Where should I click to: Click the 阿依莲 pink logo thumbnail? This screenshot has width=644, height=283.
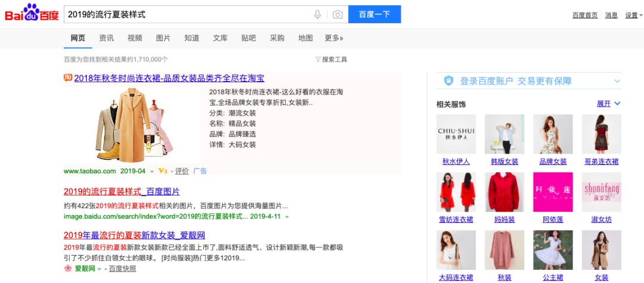tap(553, 192)
